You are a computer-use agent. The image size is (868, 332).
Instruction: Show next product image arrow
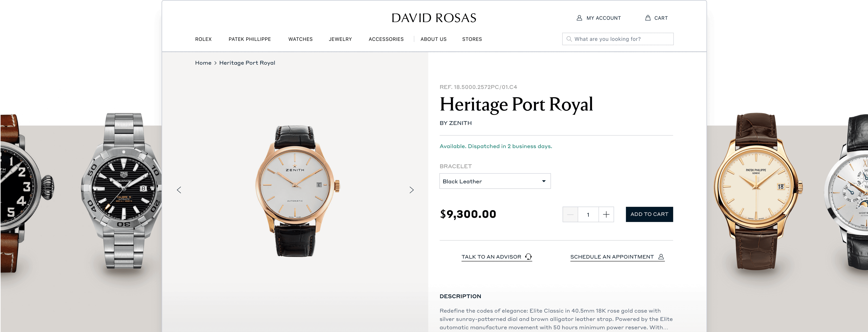411,190
